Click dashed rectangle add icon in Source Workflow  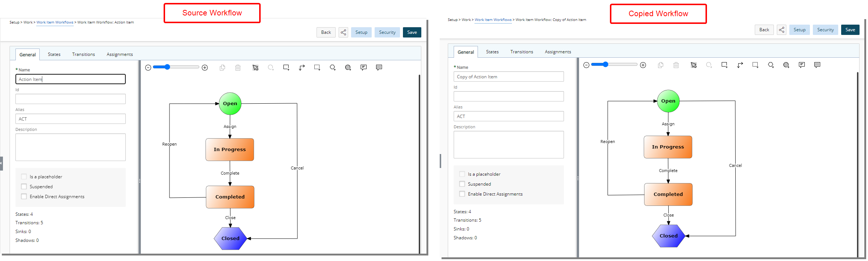(x=317, y=68)
